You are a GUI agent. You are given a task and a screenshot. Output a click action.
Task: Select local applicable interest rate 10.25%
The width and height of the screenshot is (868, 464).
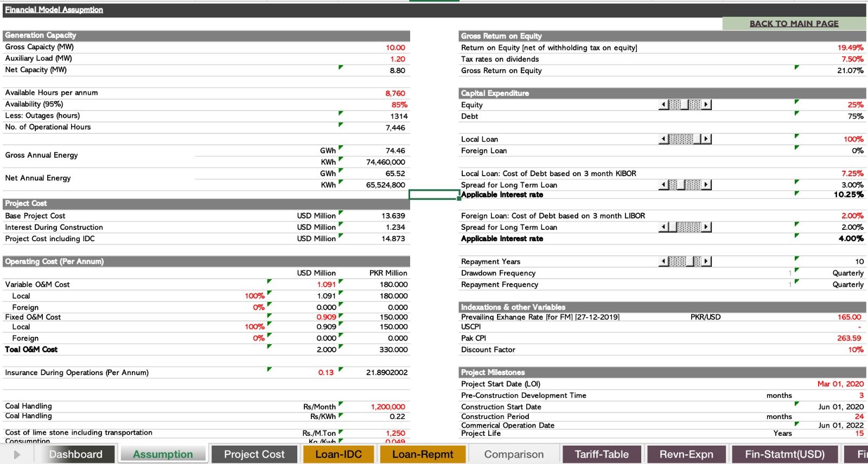[848, 195]
